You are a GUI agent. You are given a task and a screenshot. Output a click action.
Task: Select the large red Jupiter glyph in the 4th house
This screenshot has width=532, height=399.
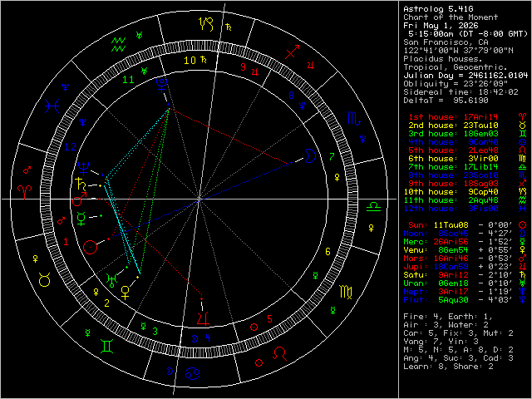tap(203, 319)
